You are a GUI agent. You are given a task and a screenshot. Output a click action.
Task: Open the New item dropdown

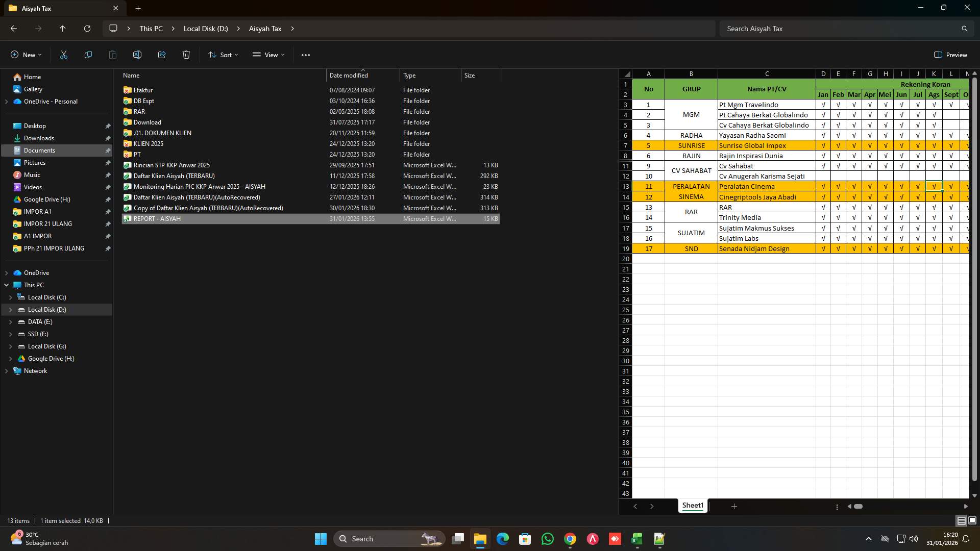[26, 55]
